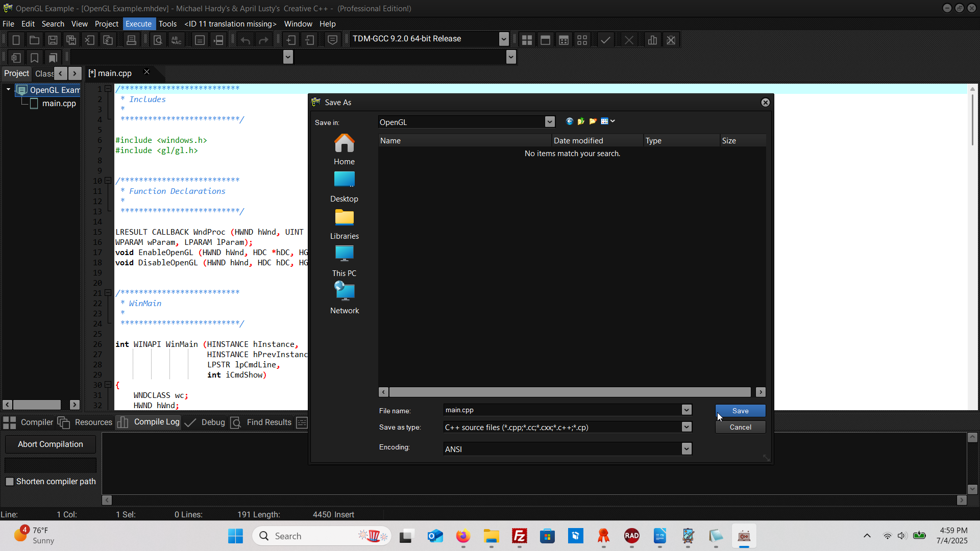Toggle fold marker at line 30
The width and height of the screenshot is (980, 551).
pos(108,385)
